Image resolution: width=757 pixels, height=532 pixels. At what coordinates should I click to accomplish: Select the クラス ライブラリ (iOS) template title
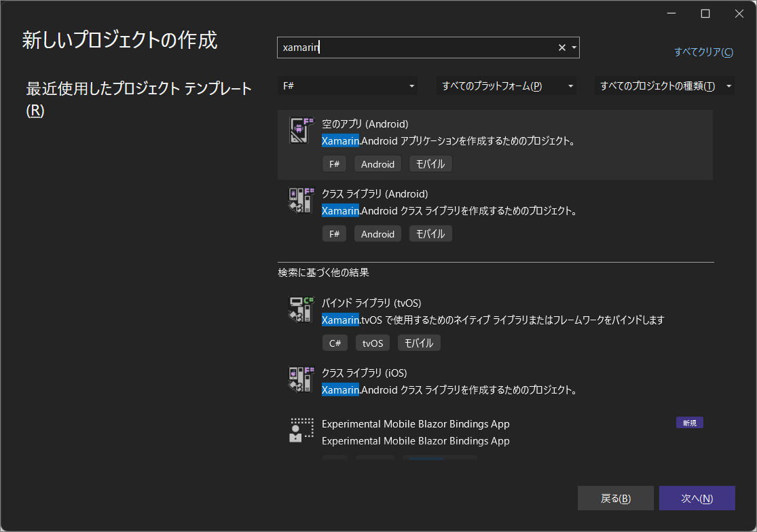point(364,373)
